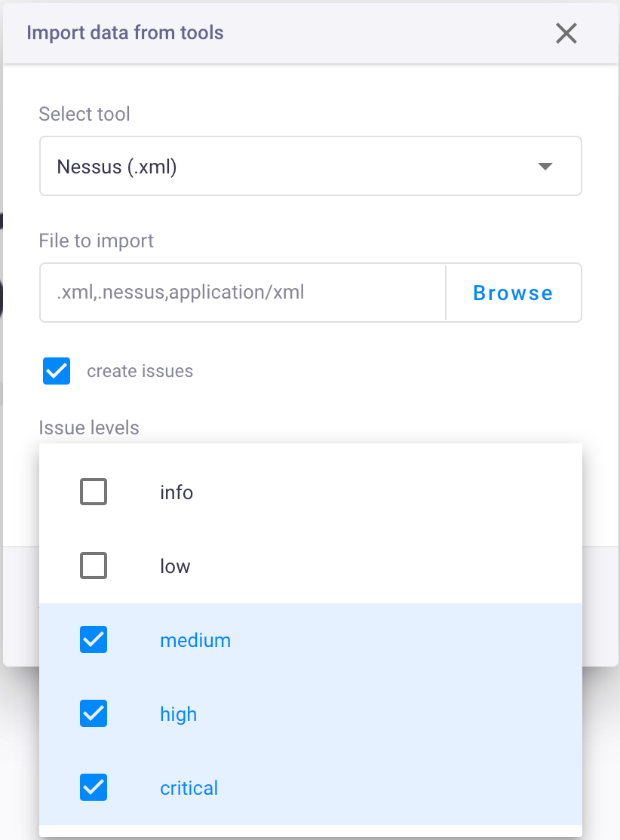Uncheck the medium issue level checkbox
Image resolution: width=620 pixels, height=840 pixels.
coord(94,639)
